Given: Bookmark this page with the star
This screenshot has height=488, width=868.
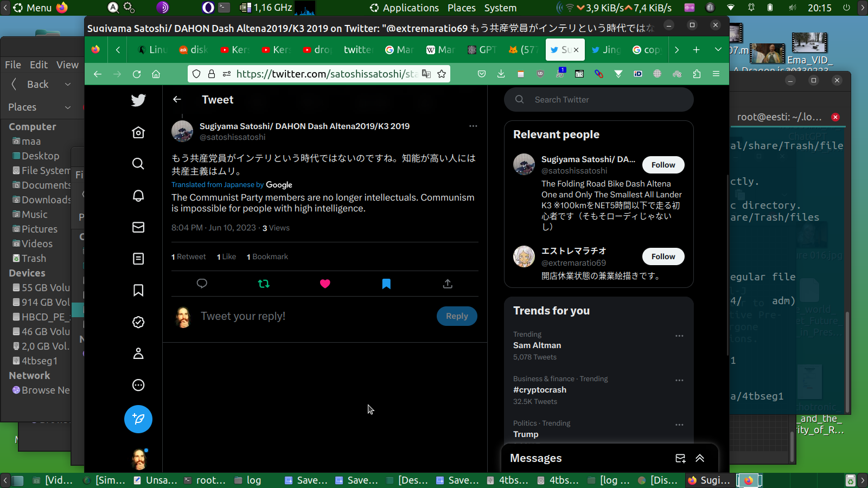Looking at the screenshot, I should (x=442, y=74).
